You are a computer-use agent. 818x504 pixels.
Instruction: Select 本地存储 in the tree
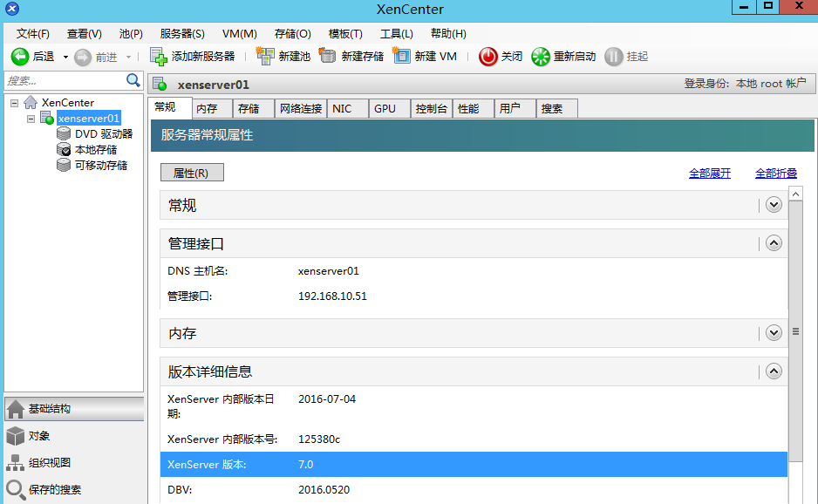coord(96,150)
